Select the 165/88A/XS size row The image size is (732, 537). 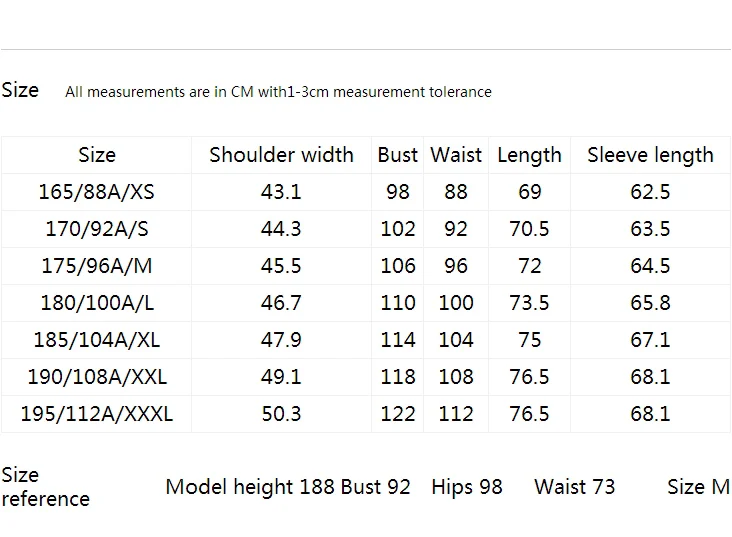[x=97, y=192]
